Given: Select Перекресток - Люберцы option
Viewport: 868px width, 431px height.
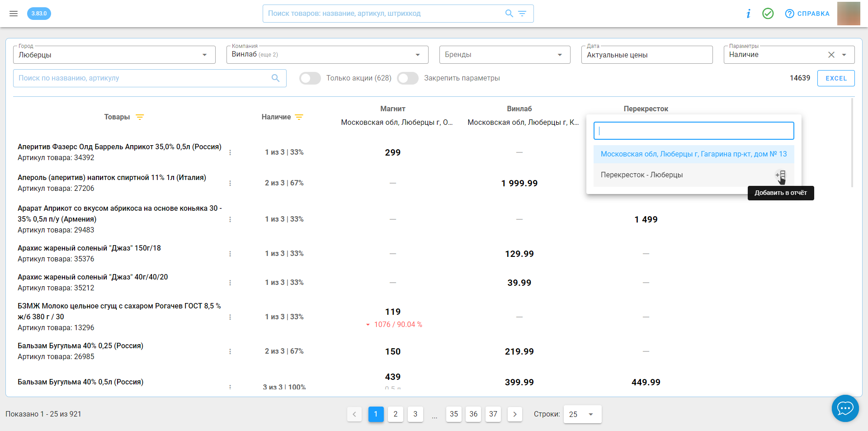Looking at the screenshot, I should point(693,175).
